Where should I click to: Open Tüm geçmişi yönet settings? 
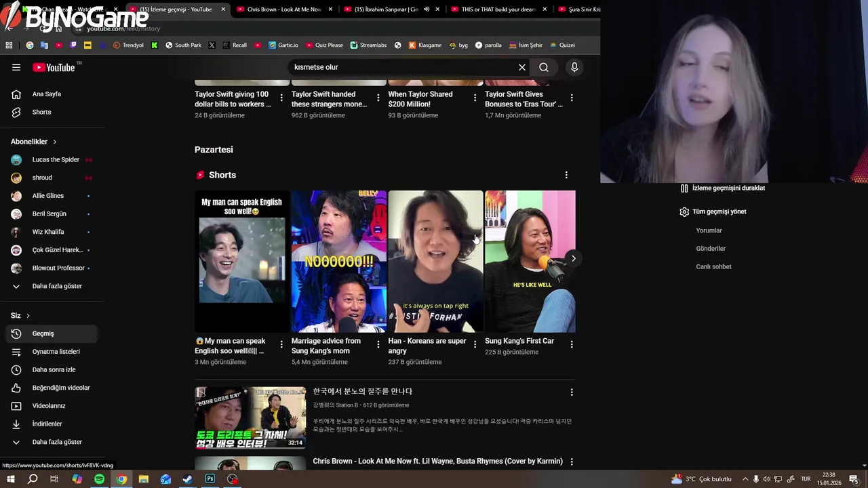tap(713, 211)
